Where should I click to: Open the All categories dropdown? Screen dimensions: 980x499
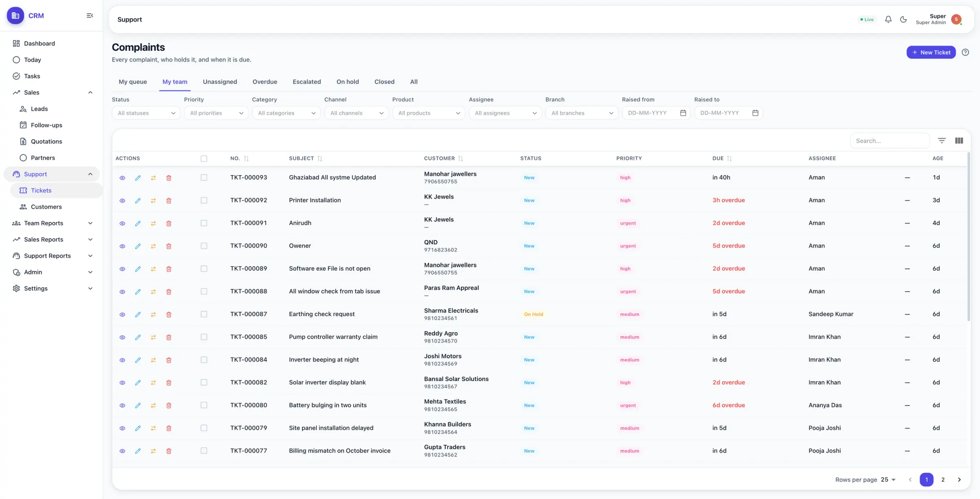[286, 113]
